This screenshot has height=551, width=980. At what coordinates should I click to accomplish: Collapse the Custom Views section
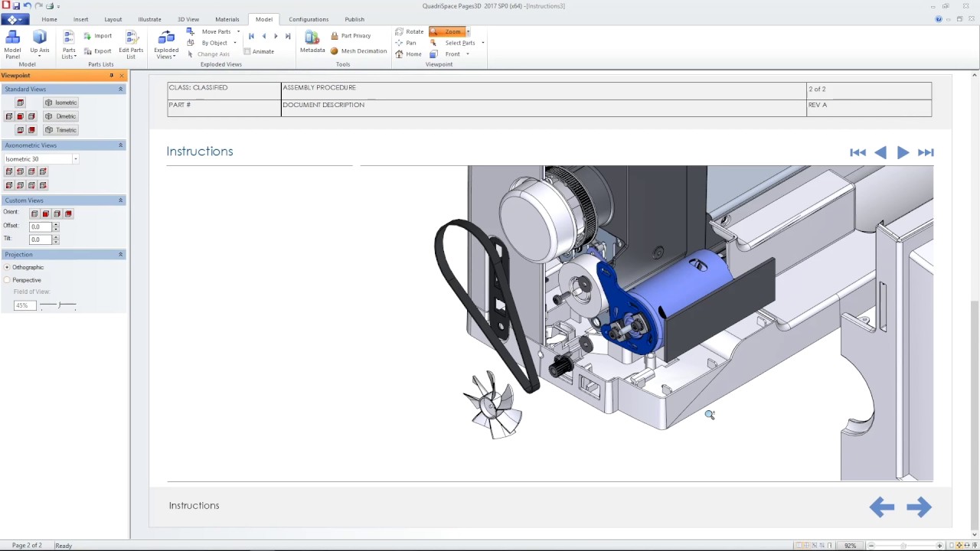pyautogui.click(x=120, y=201)
